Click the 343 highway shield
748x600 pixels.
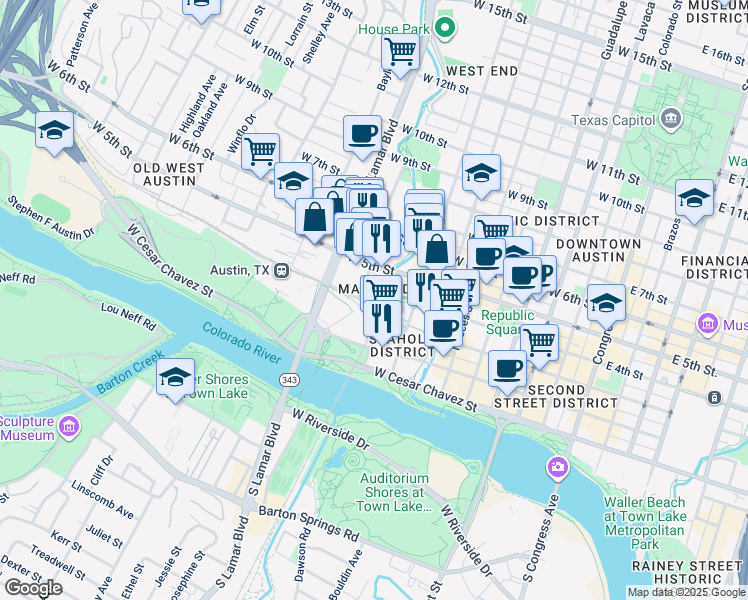pos(289,380)
